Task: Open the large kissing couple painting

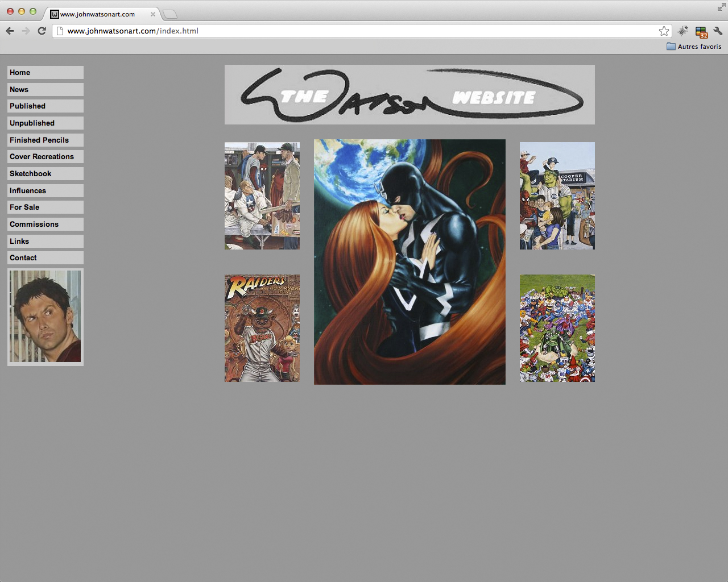Action: tap(409, 262)
